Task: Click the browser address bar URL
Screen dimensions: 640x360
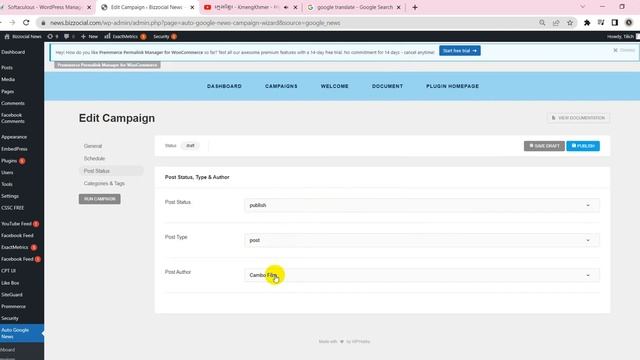Action: tap(195, 23)
